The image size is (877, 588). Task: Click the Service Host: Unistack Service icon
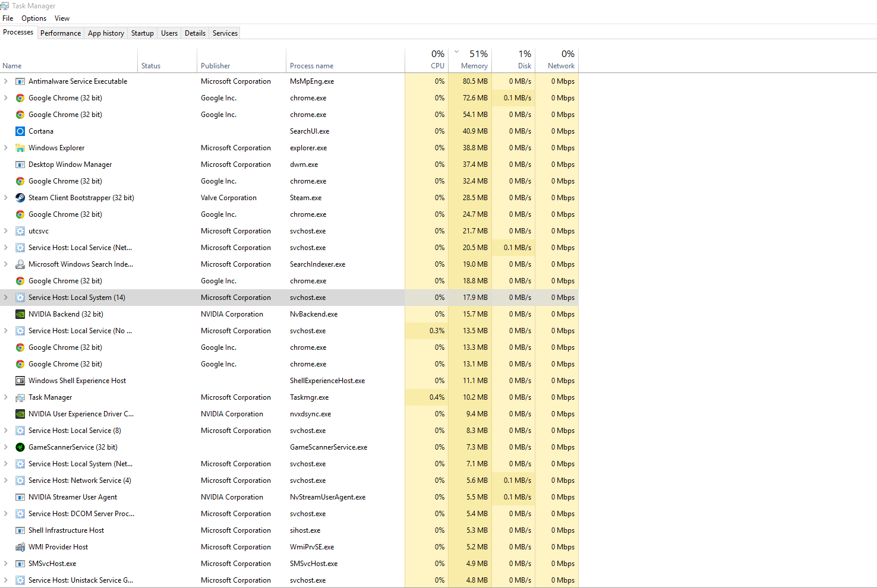pyautogui.click(x=20, y=580)
